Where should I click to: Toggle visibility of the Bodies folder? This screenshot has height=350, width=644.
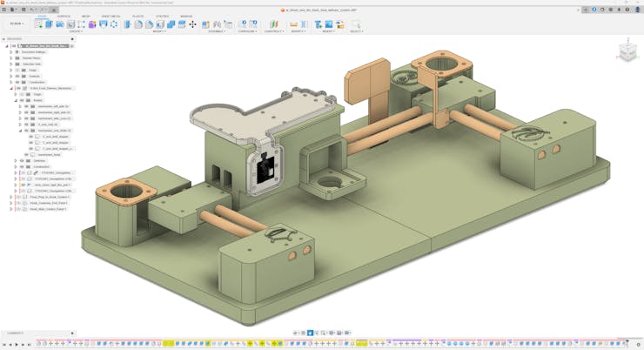pyautogui.click(x=22, y=100)
